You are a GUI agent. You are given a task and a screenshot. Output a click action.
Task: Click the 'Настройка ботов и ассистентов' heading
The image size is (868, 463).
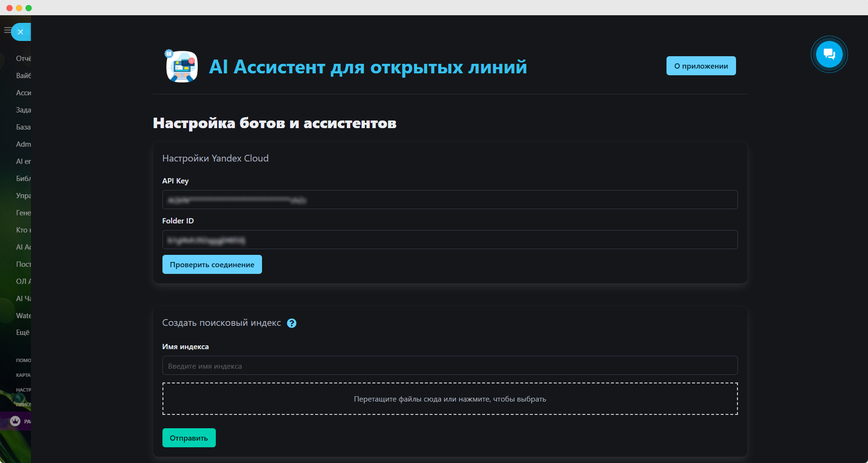coord(274,123)
